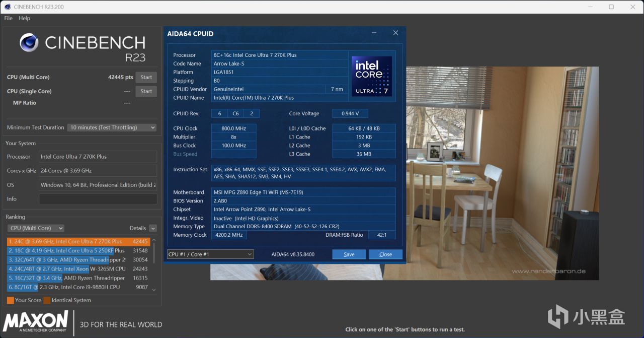This screenshot has height=338, width=644.
Task: Click the Cores x GHz field
Action: point(98,171)
